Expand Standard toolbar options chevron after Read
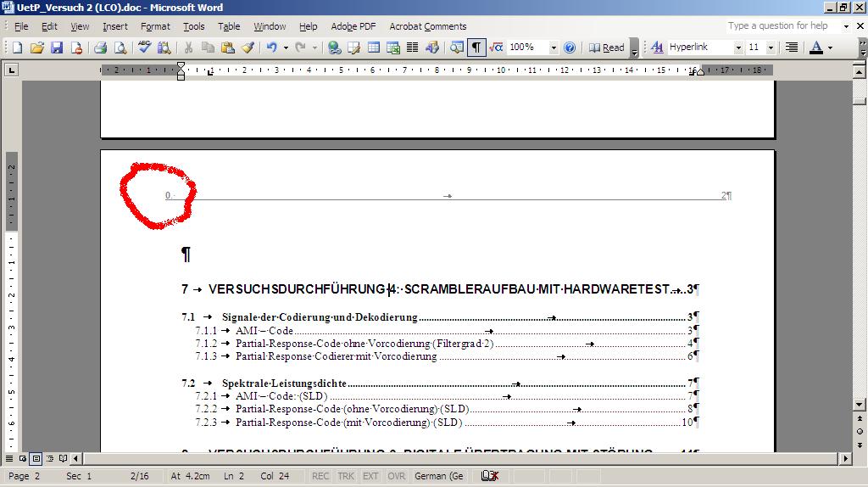 pos(634,48)
